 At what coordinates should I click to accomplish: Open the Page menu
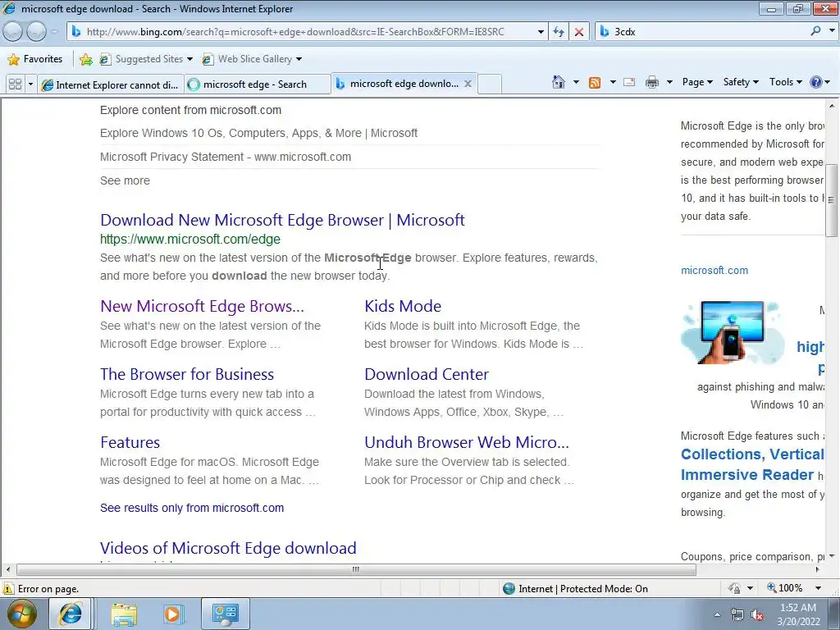[697, 82]
